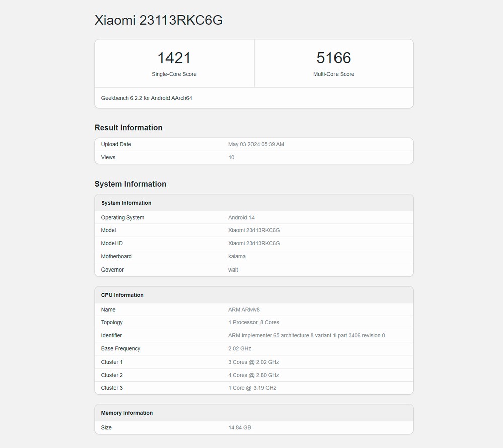503x448 pixels.
Task: Click the CPU Name value ARM ARMv8
Action: pyautogui.click(x=243, y=310)
